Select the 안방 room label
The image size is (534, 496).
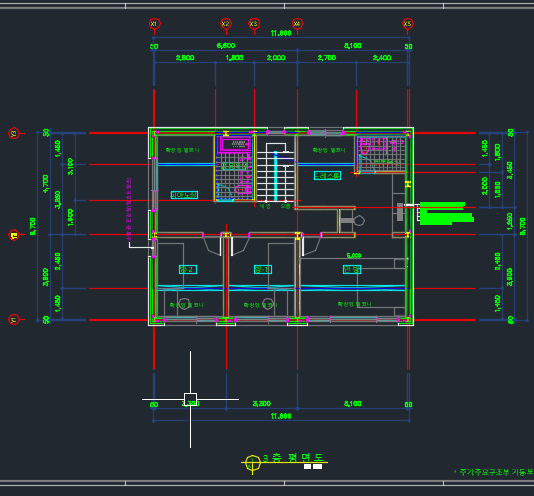click(352, 269)
